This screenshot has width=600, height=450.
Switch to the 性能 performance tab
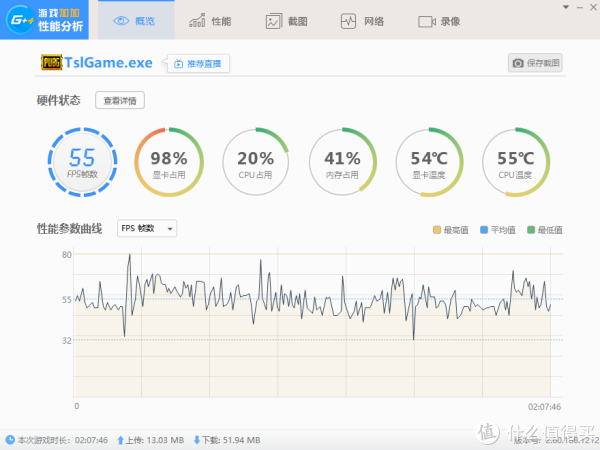(210, 21)
